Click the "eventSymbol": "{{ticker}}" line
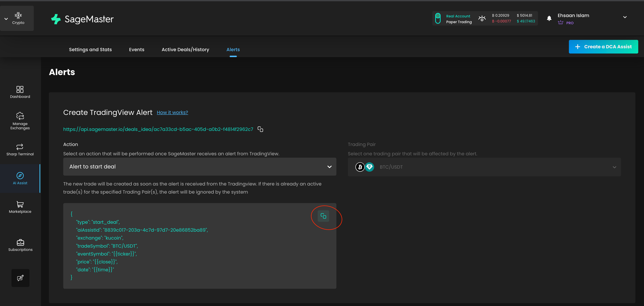Screen dimensions: 644x306 click(x=107, y=254)
